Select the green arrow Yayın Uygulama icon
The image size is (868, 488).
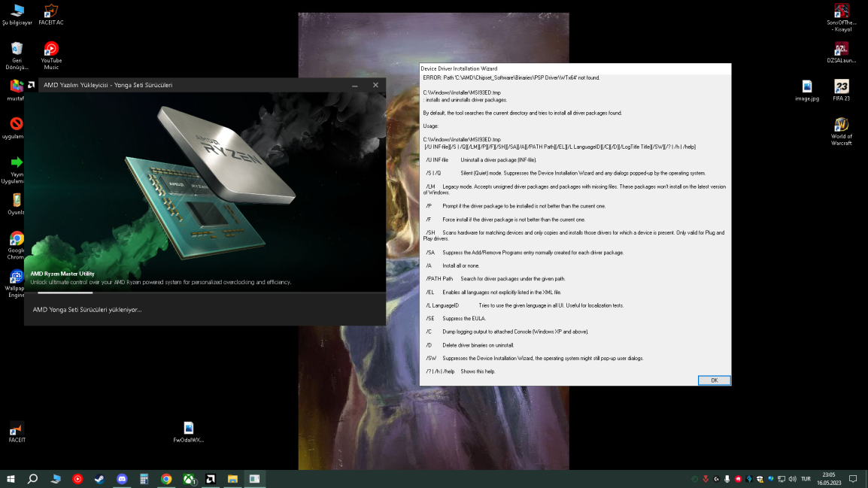[x=14, y=169]
